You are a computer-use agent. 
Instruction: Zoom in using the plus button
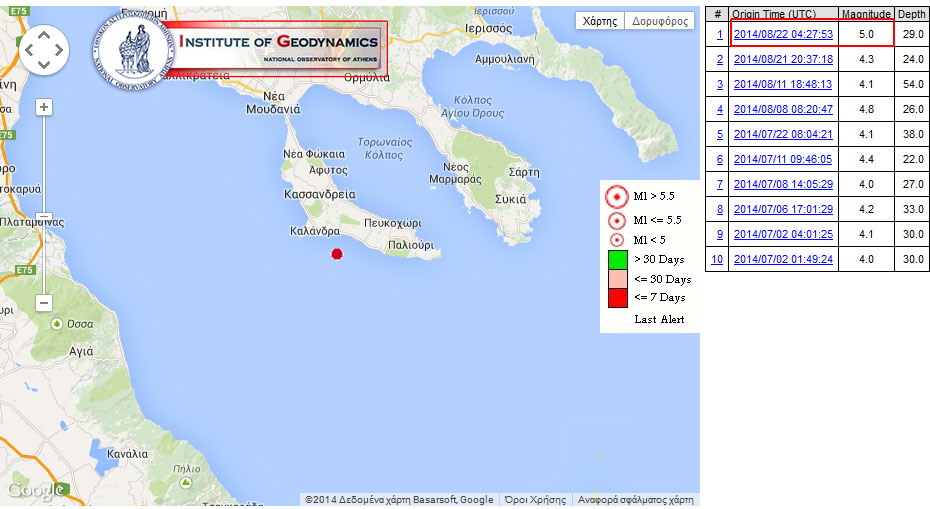pos(44,107)
